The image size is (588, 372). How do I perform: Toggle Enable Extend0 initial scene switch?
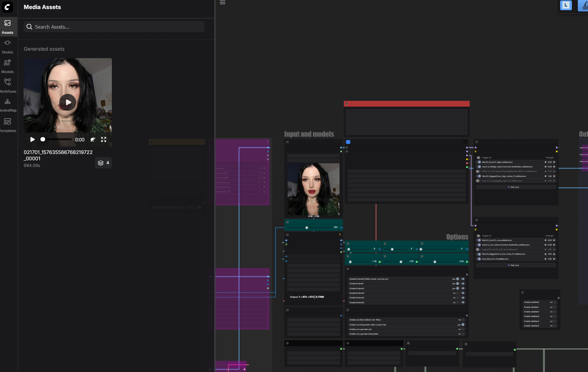[x=458, y=279]
